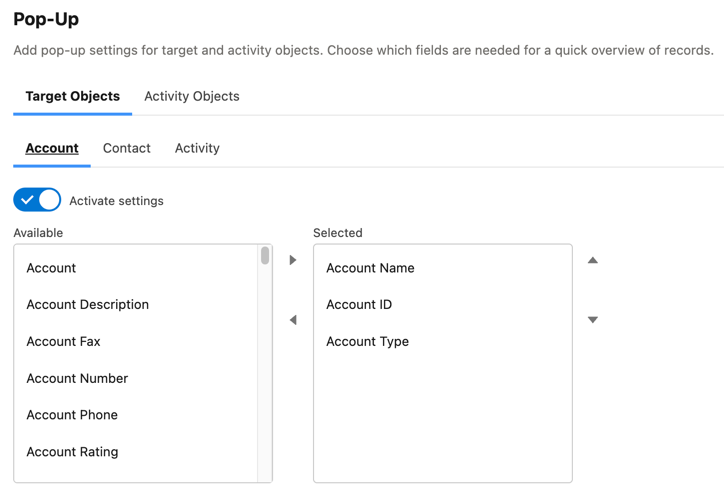Choose Account Rating available field
This screenshot has width=724, height=501.
tap(72, 452)
